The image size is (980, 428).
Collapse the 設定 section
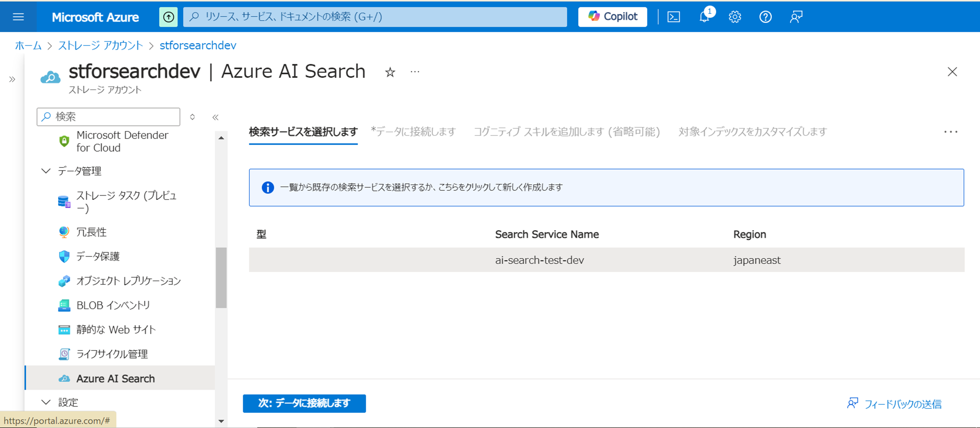[x=45, y=402]
